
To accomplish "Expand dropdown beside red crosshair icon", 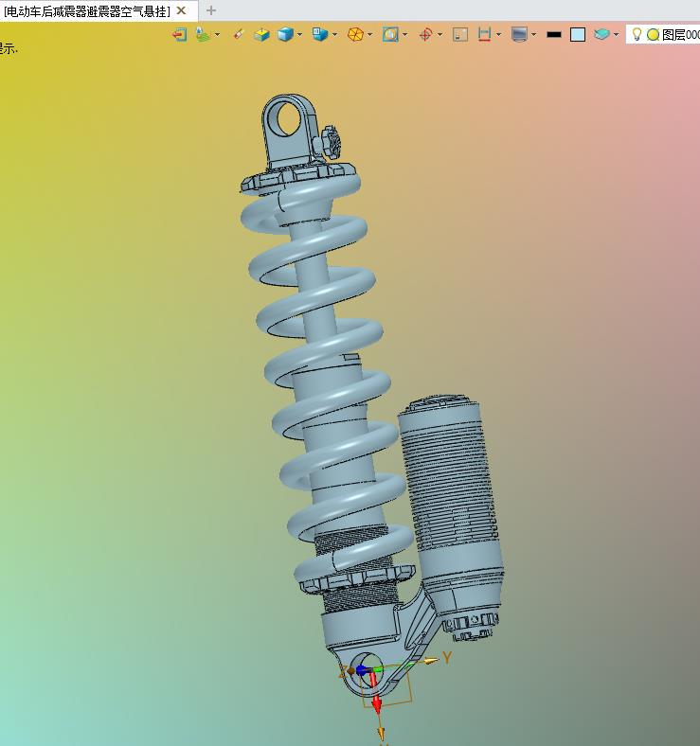I will click(440, 35).
